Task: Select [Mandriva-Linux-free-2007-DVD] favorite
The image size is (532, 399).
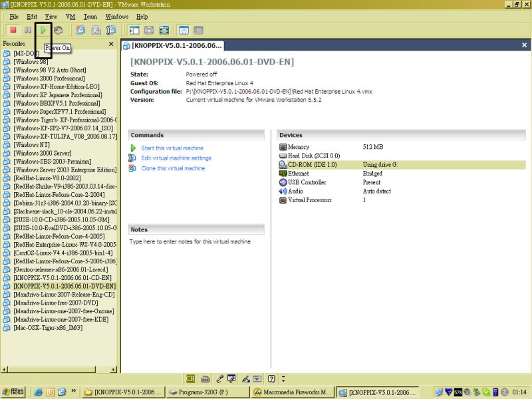Action: pyautogui.click(x=56, y=303)
